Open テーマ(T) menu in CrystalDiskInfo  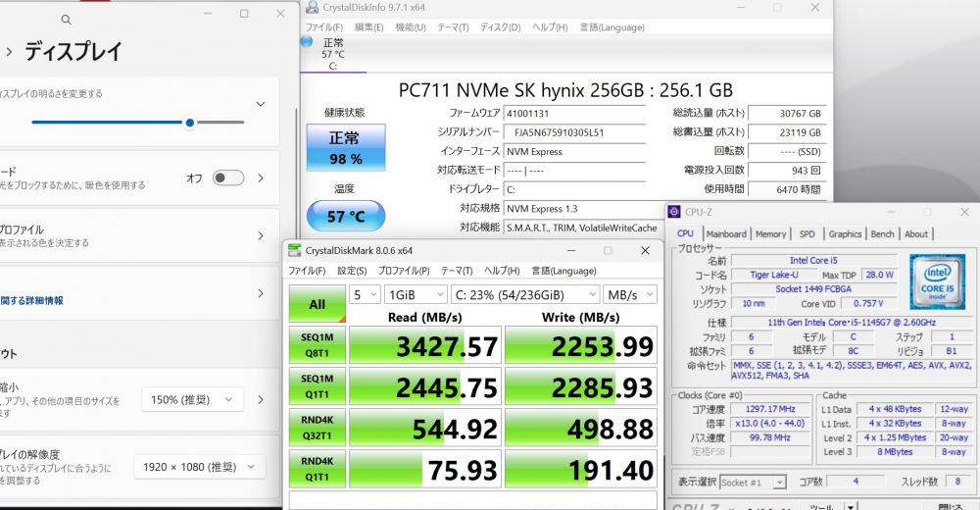[453, 27]
